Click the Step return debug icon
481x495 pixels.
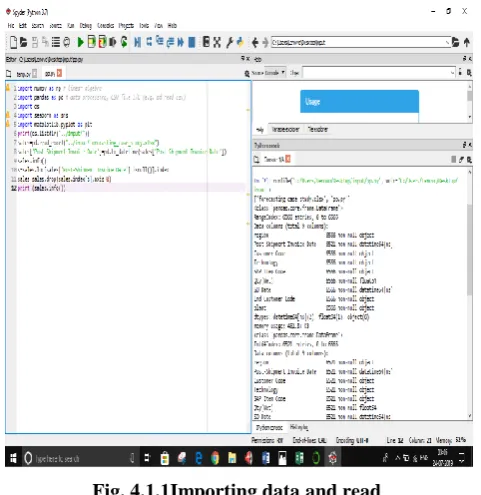point(170,42)
